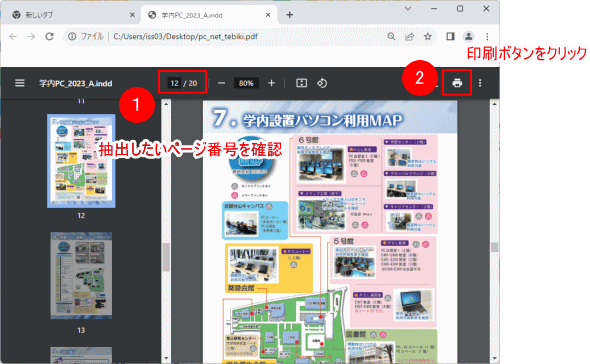This screenshot has height=364, width=590.
Task: Rotate the document counterclockwise
Action: coord(322,83)
